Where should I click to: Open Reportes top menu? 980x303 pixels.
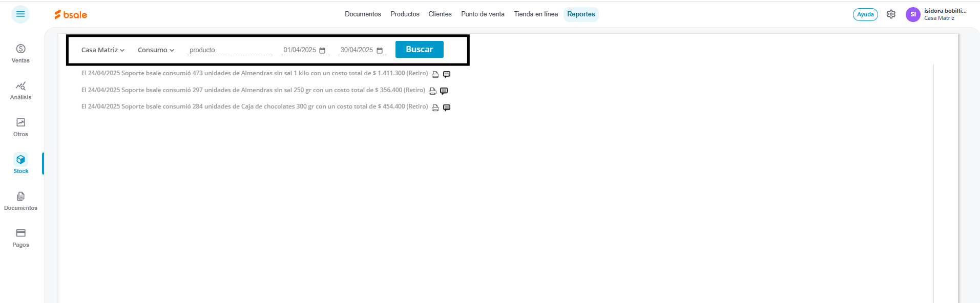(581, 14)
